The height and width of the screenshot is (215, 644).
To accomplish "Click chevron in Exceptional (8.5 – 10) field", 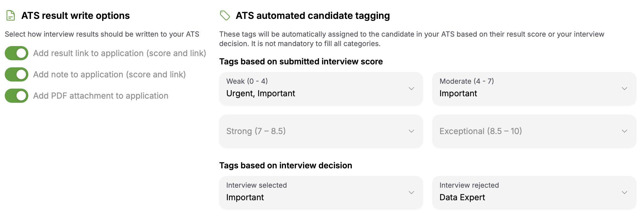I will point(625,131).
